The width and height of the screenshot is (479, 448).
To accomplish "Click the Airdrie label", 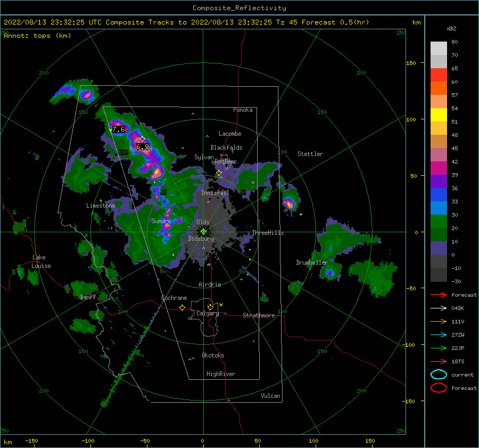I will point(210,284).
